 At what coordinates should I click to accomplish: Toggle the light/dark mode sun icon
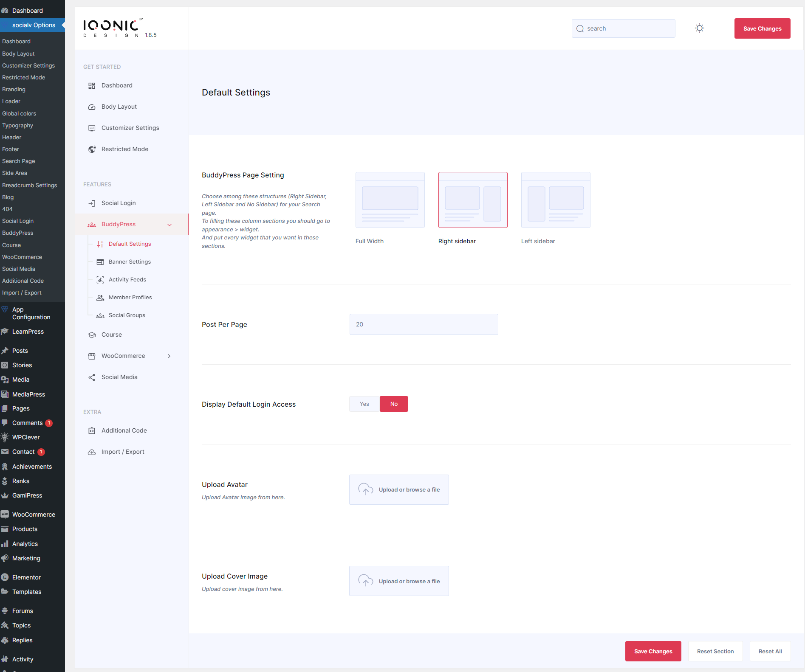click(x=700, y=28)
